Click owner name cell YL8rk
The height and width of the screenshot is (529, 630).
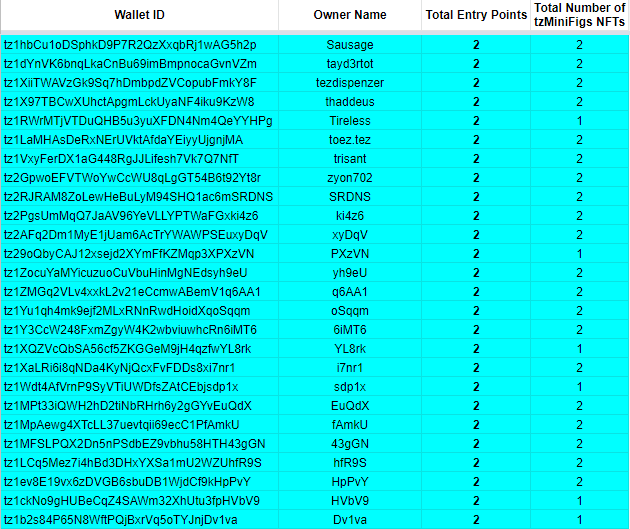pyautogui.click(x=350, y=349)
